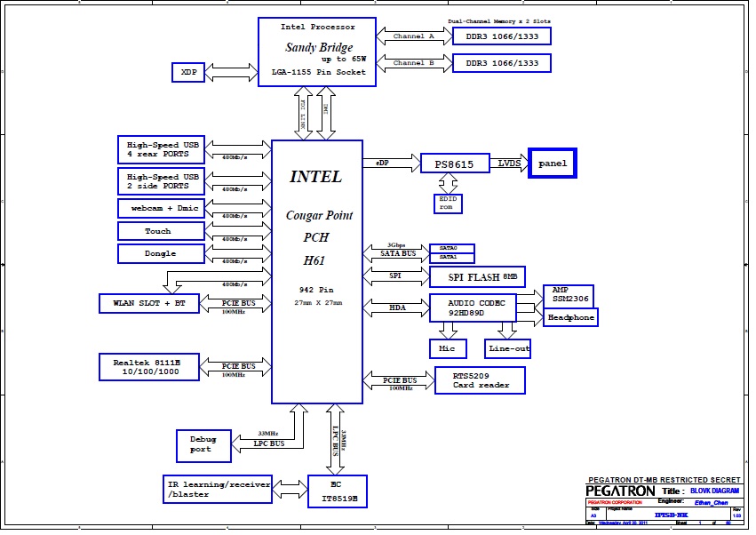Image resolution: width=756 pixels, height=535 pixels.
Task: Click the 'PCIE BUS' label beside Realtek 8111E
Action: pos(238,367)
